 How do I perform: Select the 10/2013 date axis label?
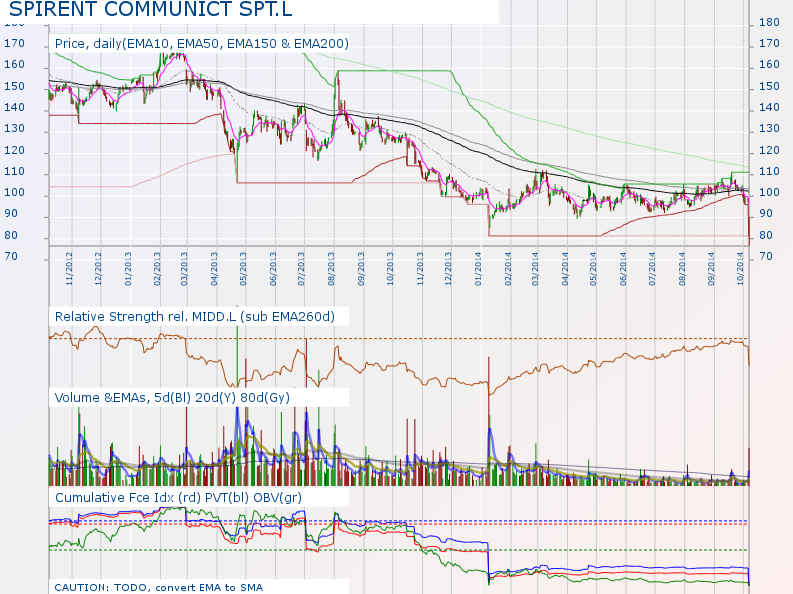pos(390,268)
